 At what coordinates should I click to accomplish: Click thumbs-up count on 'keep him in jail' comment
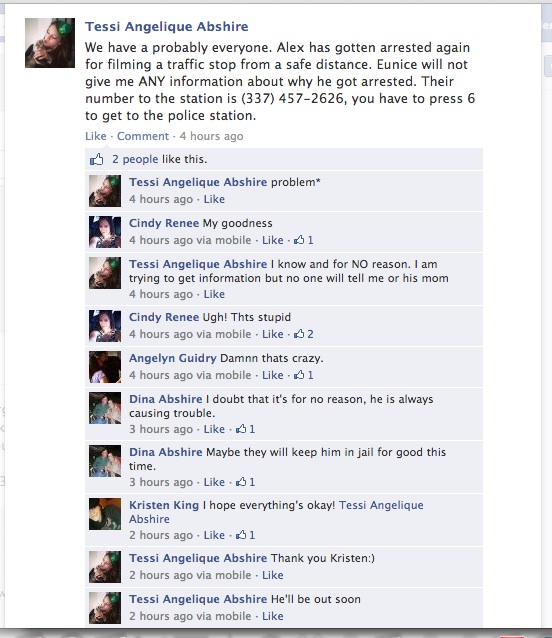[x=245, y=482]
